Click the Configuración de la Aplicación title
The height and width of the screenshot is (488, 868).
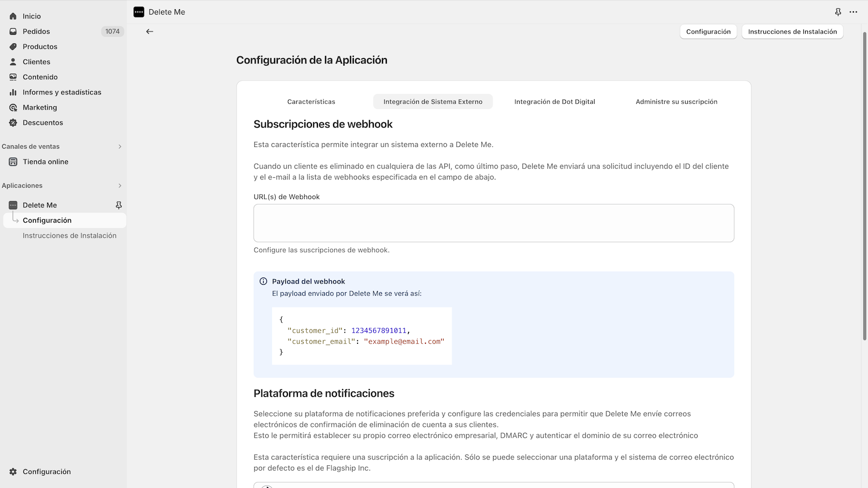click(x=312, y=60)
